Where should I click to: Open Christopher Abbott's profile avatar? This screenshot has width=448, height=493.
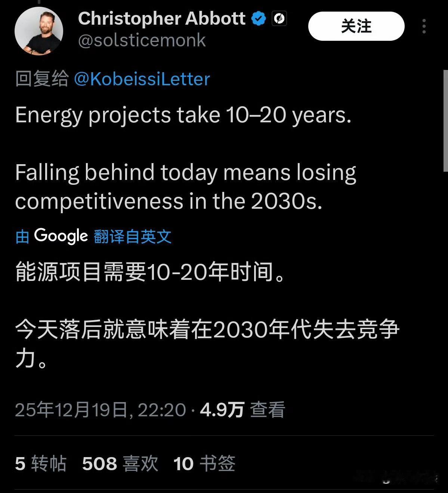pyautogui.click(x=38, y=31)
